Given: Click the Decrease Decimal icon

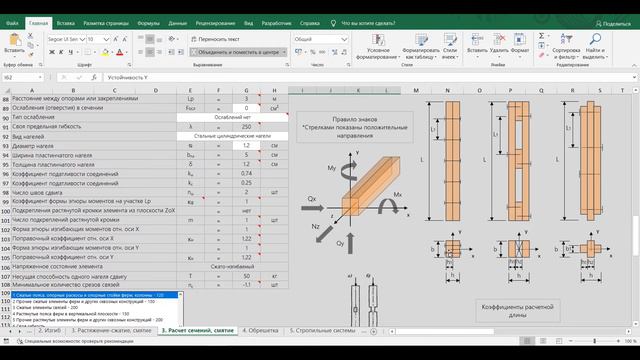Looking at the screenshot, I should point(344,52).
